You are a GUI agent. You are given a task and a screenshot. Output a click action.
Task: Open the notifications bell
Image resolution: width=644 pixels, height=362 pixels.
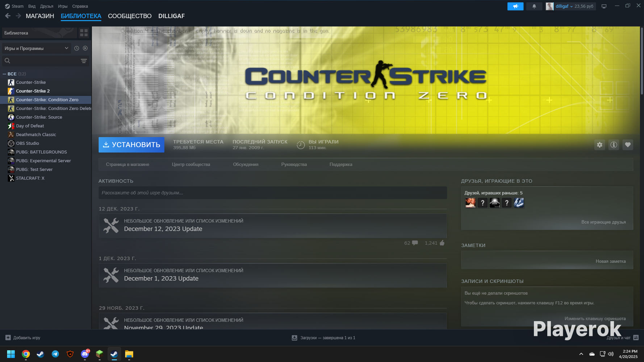[534, 6]
